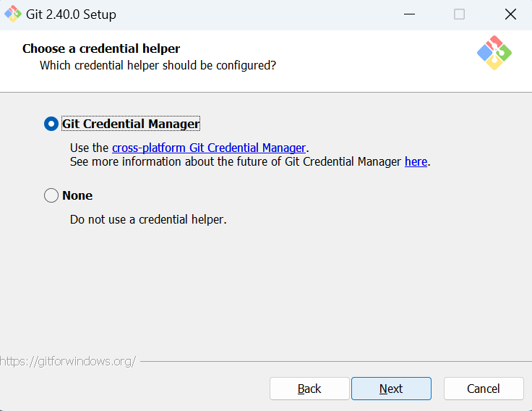Click the Git logo in the header banner
Image resolution: width=532 pixels, height=411 pixels.
(494, 53)
